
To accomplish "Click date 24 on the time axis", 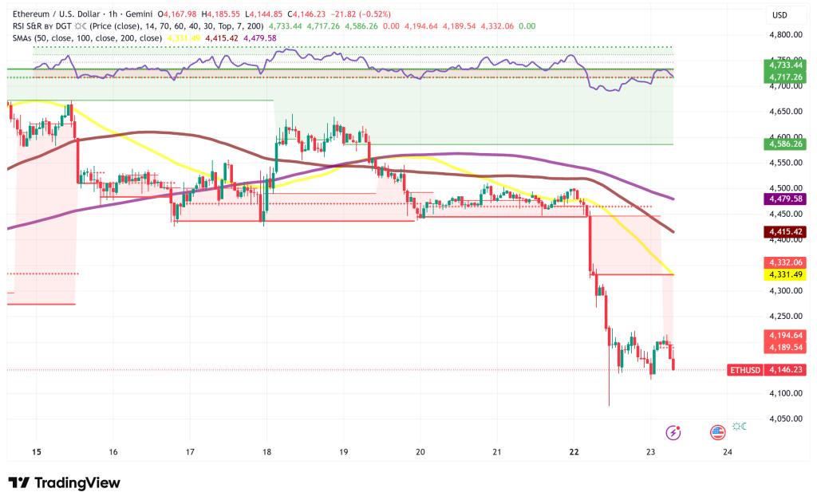I will [728, 452].
